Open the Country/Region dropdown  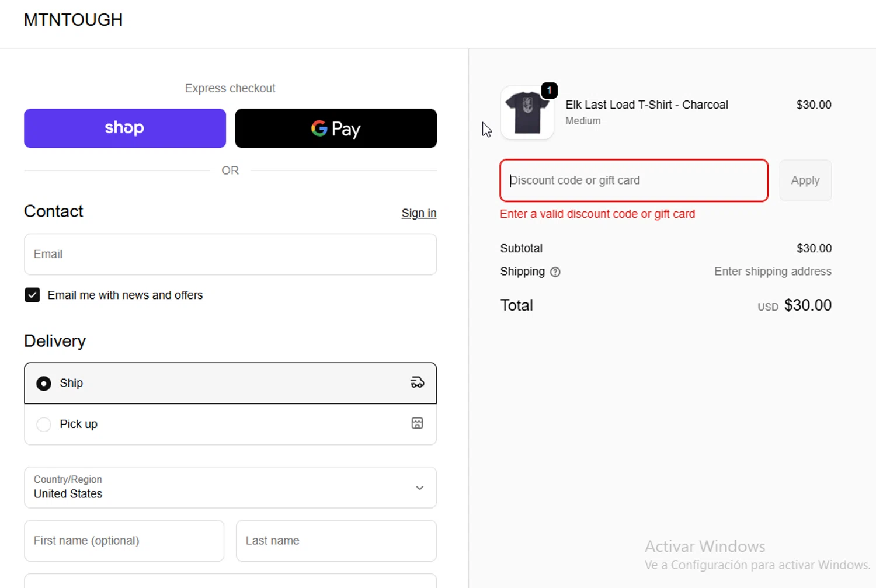coord(230,488)
